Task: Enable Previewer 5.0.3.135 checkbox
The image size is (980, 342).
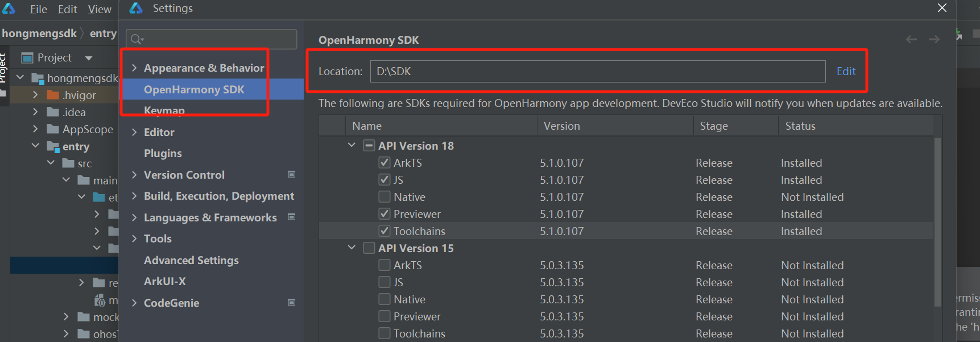Action: click(384, 316)
